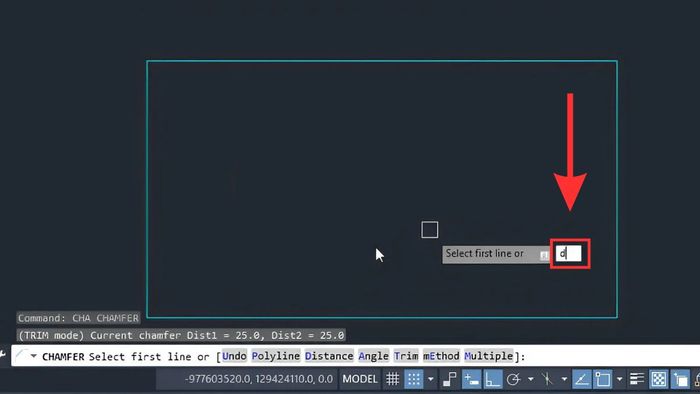The image size is (700, 394).
Task: Open recent commands dropdown in command line
Action: coord(33,356)
